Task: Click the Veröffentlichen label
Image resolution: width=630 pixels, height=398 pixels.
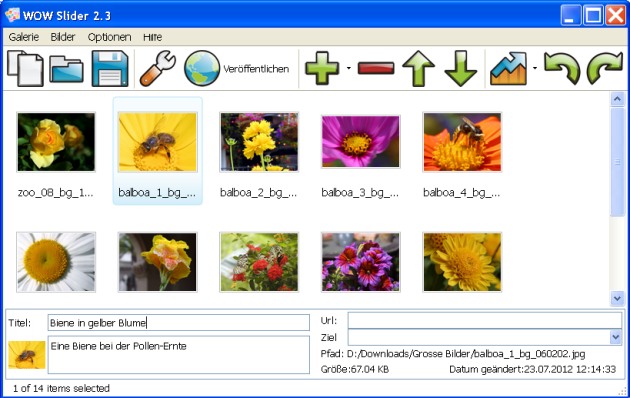Action: (x=256, y=69)
